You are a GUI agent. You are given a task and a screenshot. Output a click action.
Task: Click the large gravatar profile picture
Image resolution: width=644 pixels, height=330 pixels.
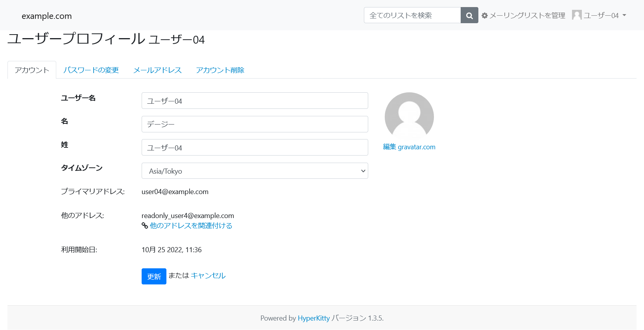[409, 117]
